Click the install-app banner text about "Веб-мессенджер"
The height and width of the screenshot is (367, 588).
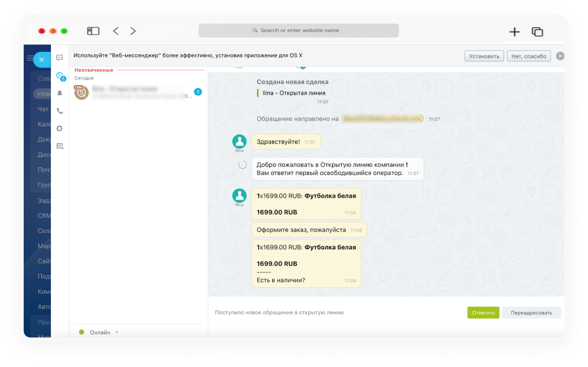188,55
